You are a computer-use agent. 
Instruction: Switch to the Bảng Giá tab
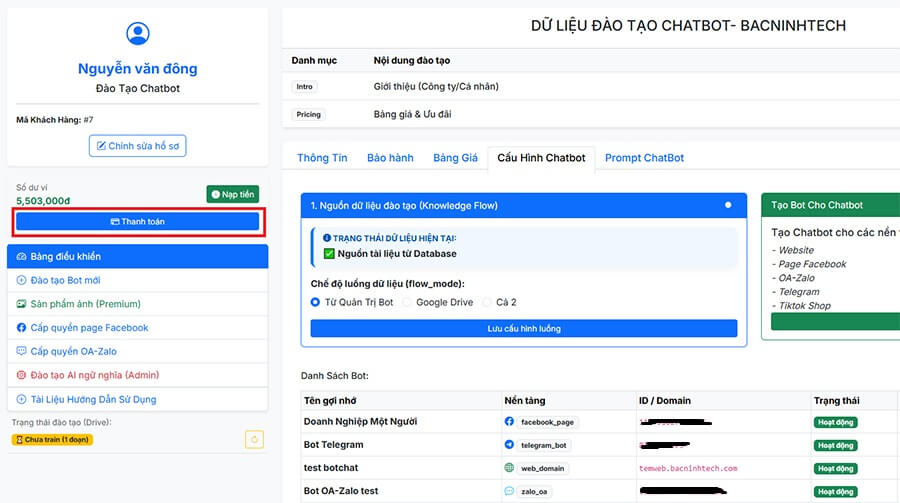(x=455, y=158)
